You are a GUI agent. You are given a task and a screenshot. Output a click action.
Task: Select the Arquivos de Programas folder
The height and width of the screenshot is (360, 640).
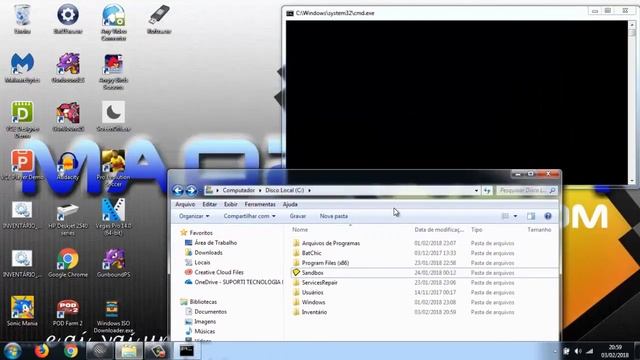pyautogui.click(x=424, y=243)
